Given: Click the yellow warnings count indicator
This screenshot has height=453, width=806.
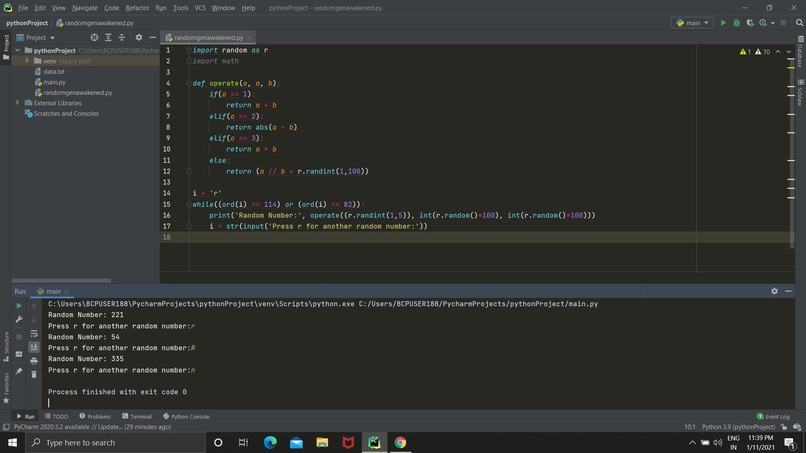Looking at the screenshot, I should (745, 51).
